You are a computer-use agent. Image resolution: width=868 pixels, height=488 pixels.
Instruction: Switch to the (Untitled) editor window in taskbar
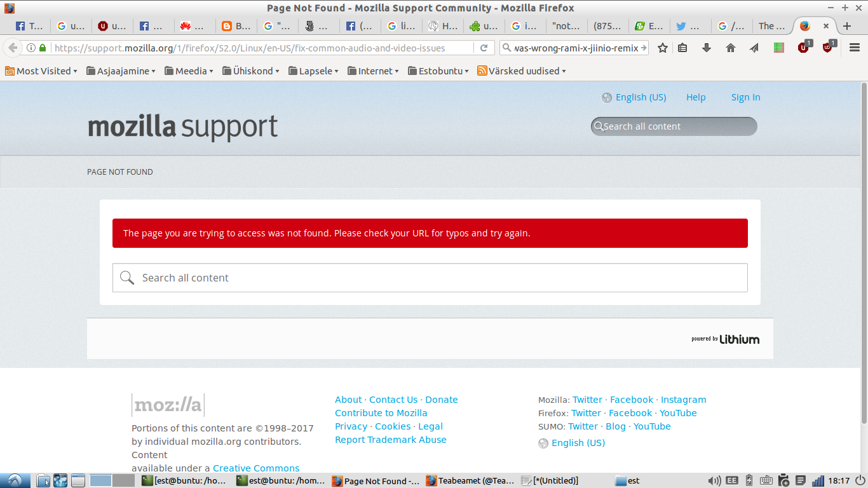[x=550, y=480]
